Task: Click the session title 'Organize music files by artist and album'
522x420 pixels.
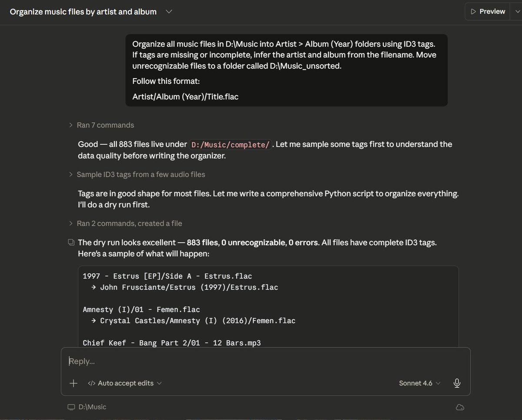Action: point(83,12)
